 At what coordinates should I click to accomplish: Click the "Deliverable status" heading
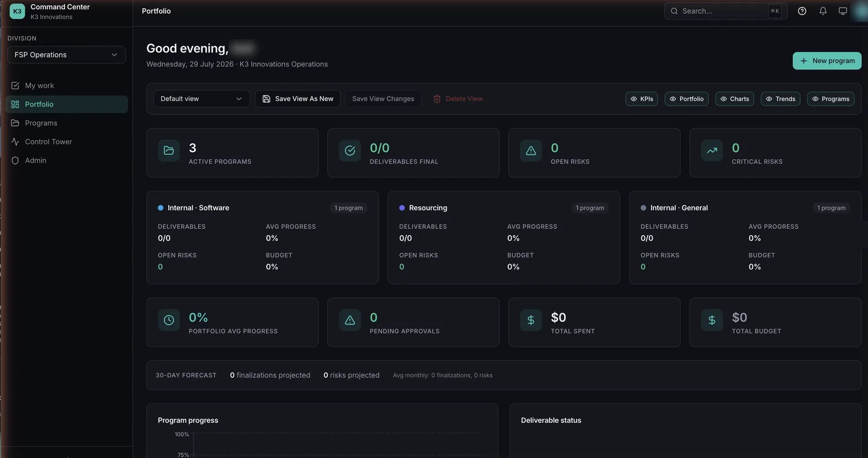click(x=551, y=420)
